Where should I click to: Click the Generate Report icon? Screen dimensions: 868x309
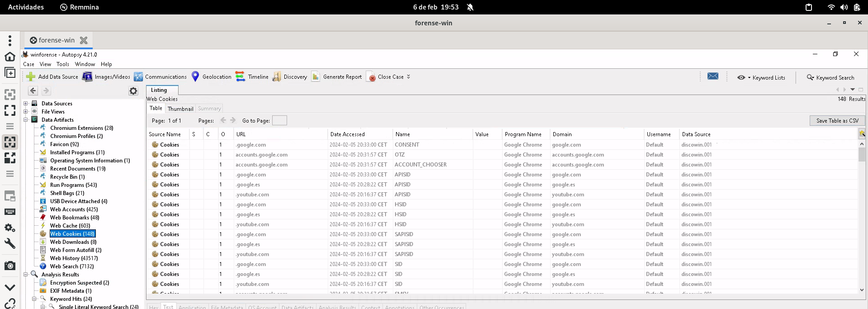pos(316,77)
